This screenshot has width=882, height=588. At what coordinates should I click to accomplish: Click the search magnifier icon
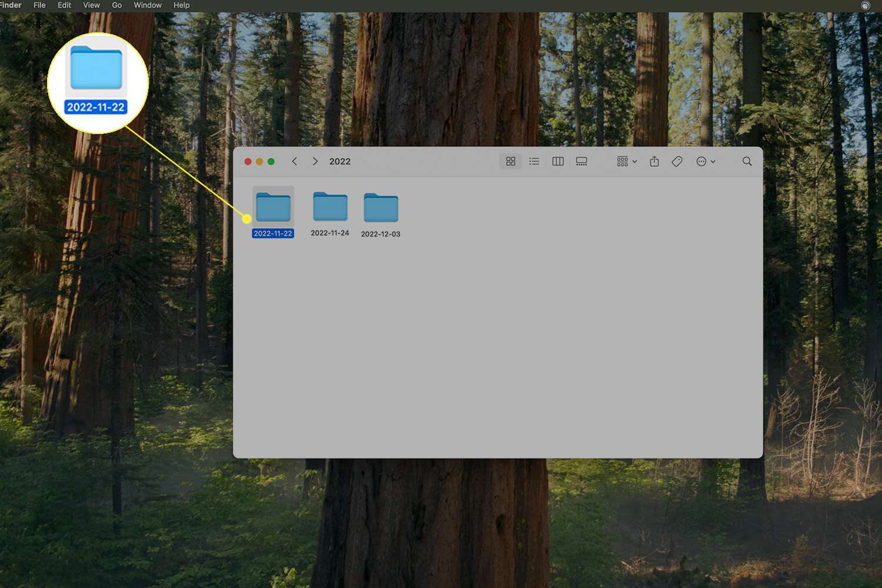coord(747,162)
